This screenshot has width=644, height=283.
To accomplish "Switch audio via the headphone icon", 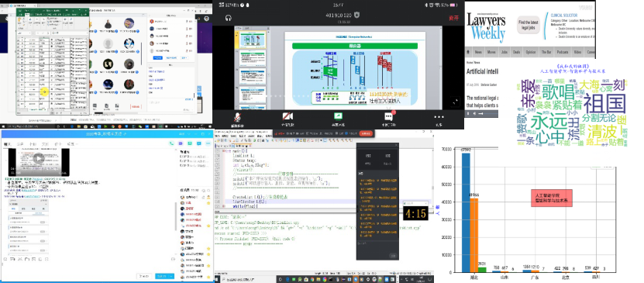I will click(229, 18).
